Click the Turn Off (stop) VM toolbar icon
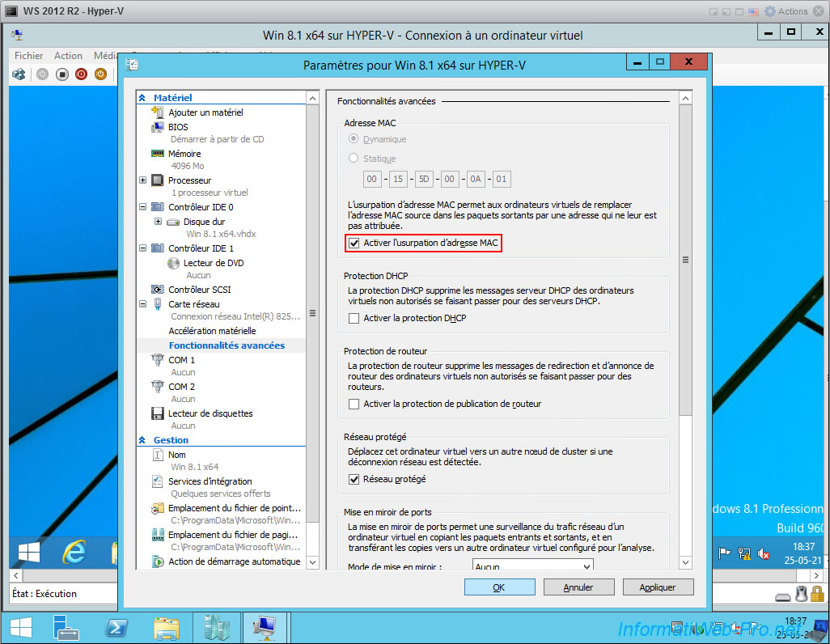 [62, 74]
